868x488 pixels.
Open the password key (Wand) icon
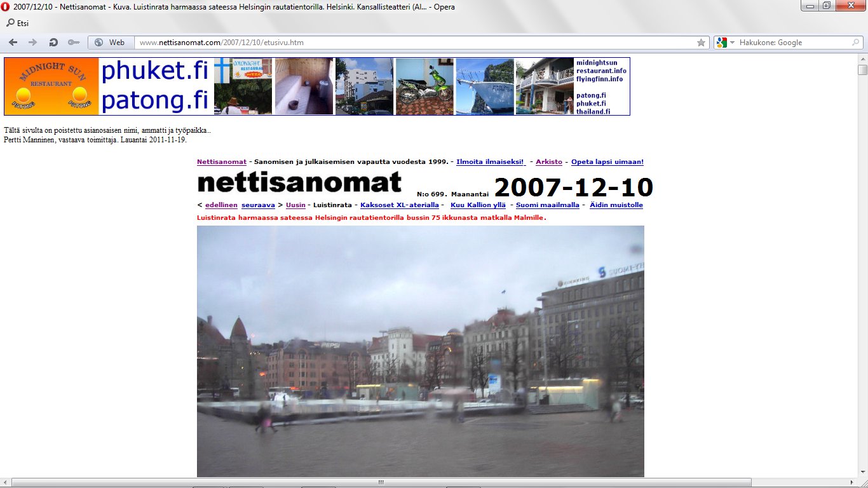74,43
